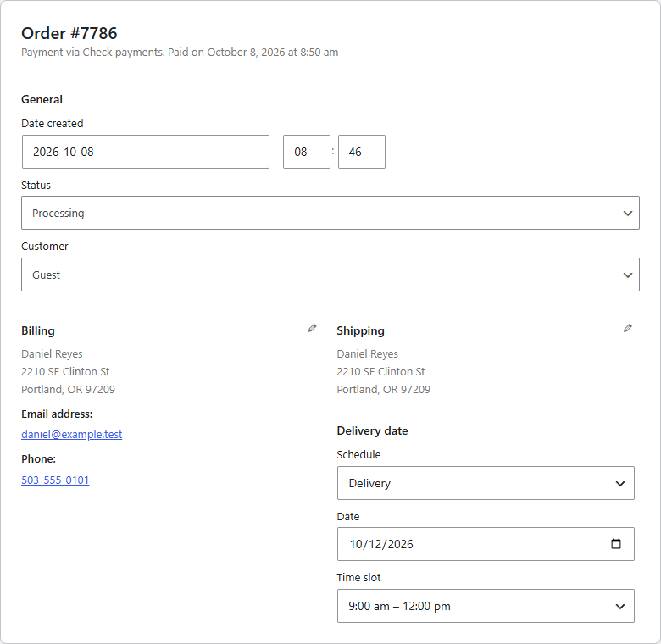Click Daniel Reyes name under Shipping
Image resolution: width=661 pixels, height=644 pixels.
click(367, 354)
